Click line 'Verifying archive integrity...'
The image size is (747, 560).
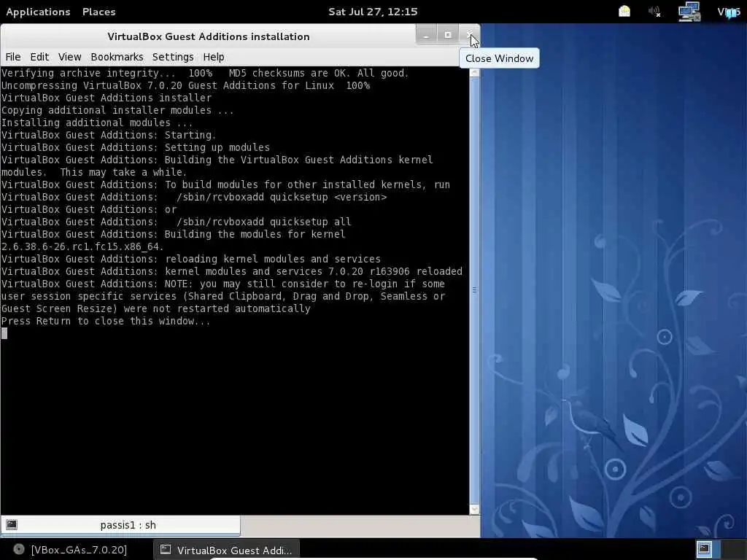[x=205, y=74]
